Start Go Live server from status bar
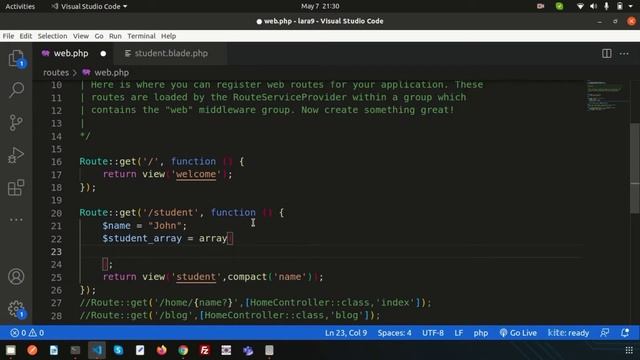 pyautogui.click(x=518, y=333)
